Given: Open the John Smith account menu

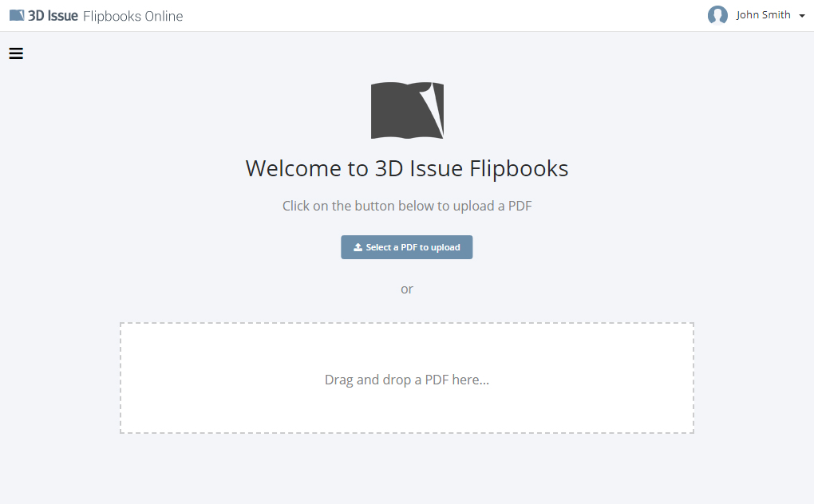Looking at the screenshot, I should [x=763, y=15].
